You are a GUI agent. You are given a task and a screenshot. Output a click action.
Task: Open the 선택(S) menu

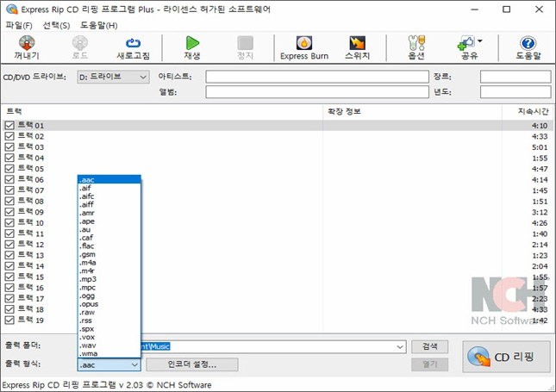56,26
